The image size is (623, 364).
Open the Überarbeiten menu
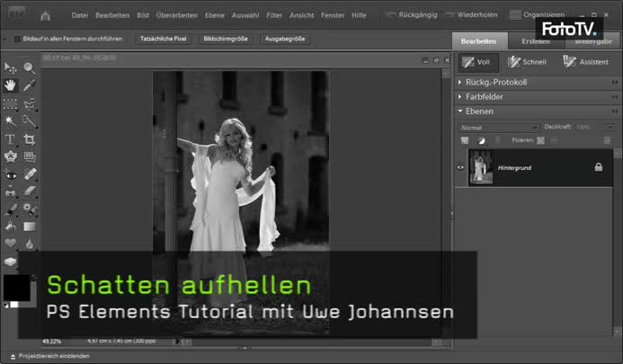[x=177, y=15]
